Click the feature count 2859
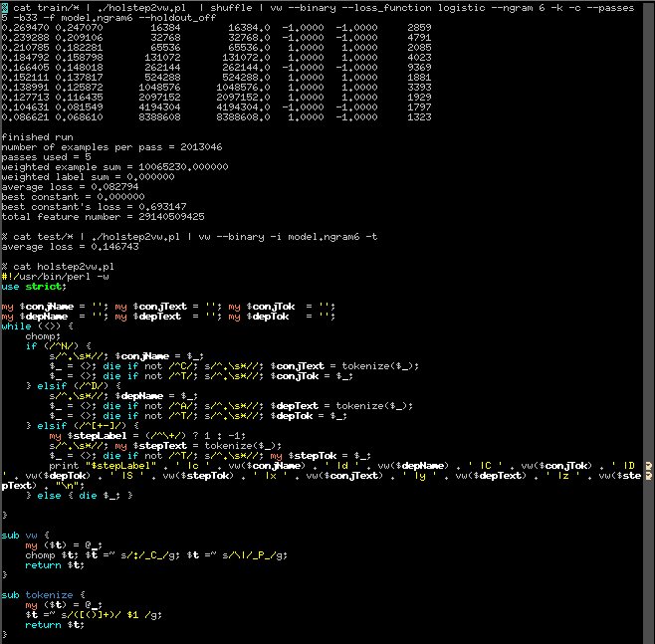The height and width of the screenshot is (644, 655). tap(419, 28)
